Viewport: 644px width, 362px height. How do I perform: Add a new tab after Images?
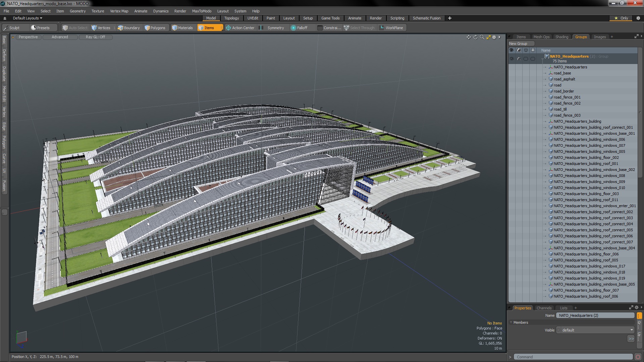[x=612, y=37]
